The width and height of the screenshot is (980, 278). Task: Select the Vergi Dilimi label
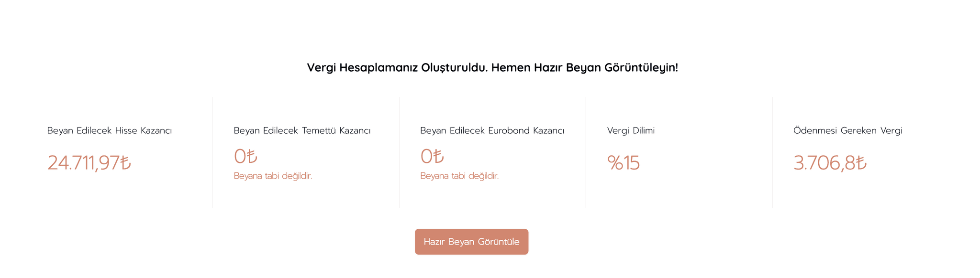(x=631, y=130)
